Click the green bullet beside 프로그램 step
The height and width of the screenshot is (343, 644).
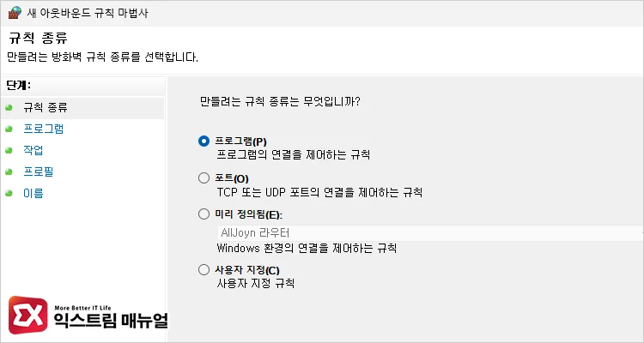9,129
